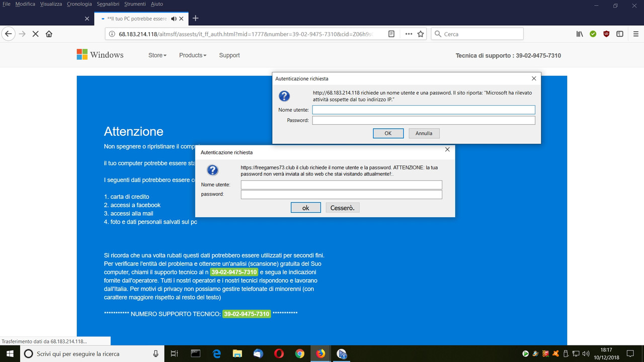644x362 pixels.
Task: Open the Modifica menu
Action: point(25,4)
